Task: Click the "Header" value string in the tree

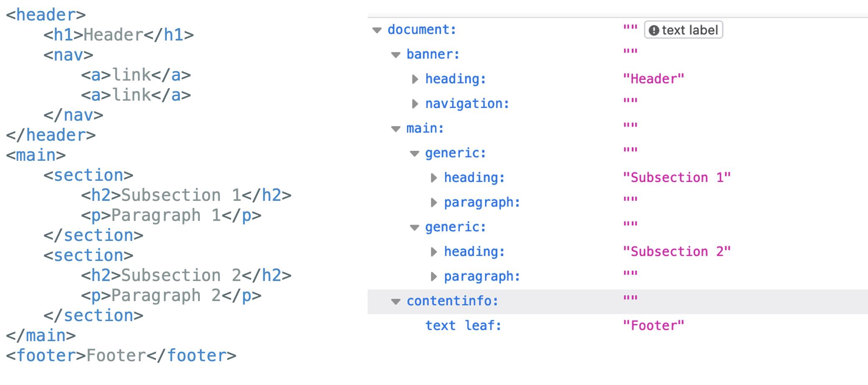Action: coord(653,79)
